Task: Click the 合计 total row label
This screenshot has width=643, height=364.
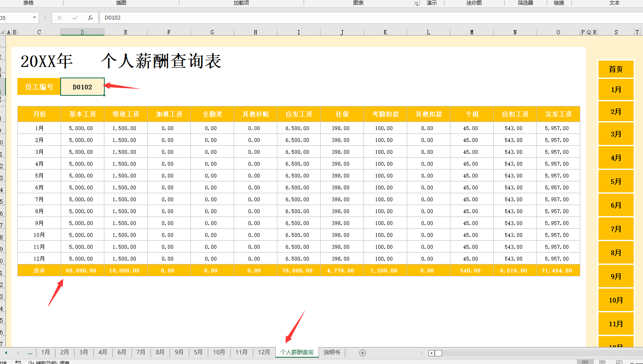Action: [39, 270]
